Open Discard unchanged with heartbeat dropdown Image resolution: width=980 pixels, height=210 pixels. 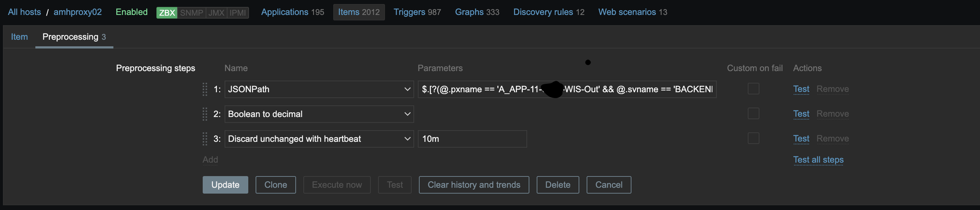[x=319, y=139]
